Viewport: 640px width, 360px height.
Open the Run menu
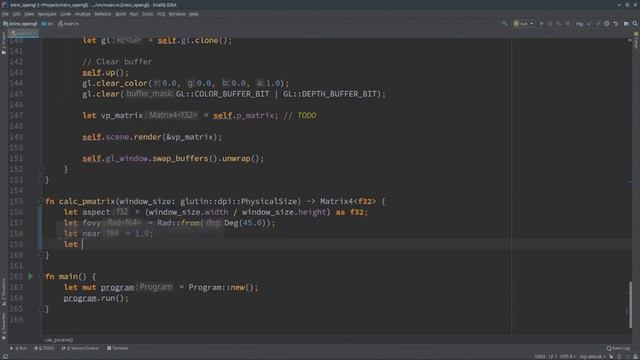[134, 14]
